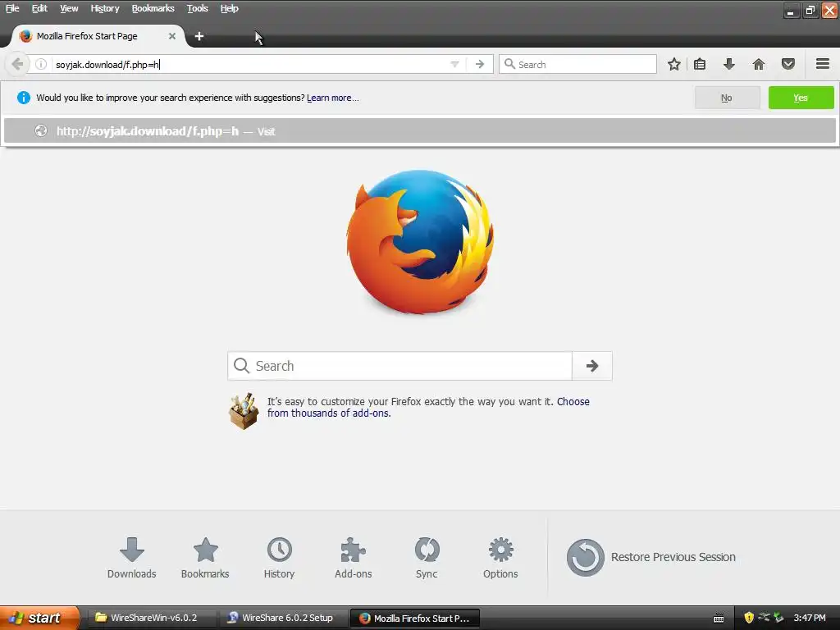
Task: Click the Go arrow in the address bar
Action: point(479,64)
